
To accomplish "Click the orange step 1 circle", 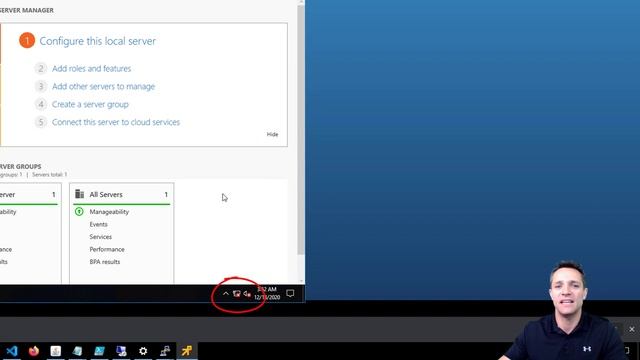I will [27, 40].
